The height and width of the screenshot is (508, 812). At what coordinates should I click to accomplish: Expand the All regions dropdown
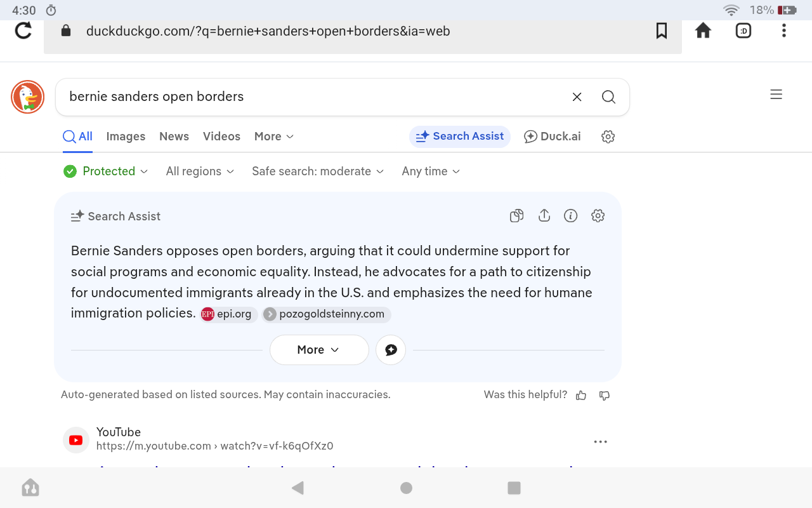pyautogui.click(x=200, y=171)
